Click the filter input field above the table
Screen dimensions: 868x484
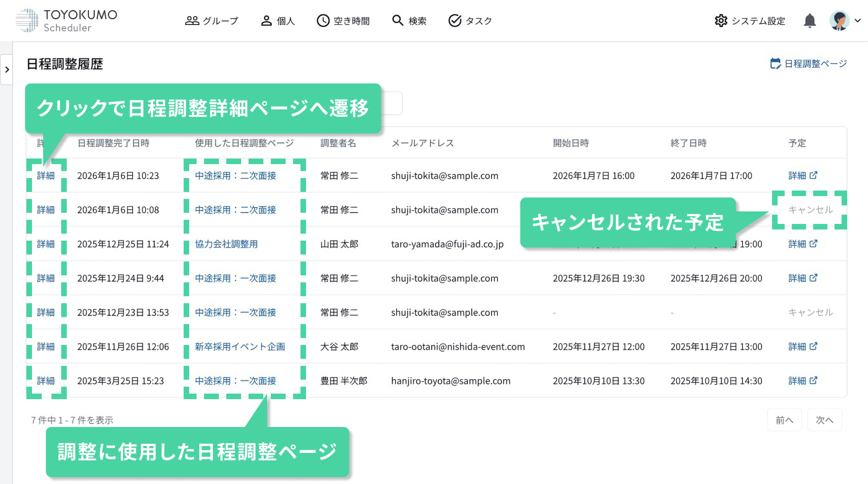(x=392, y=103)
